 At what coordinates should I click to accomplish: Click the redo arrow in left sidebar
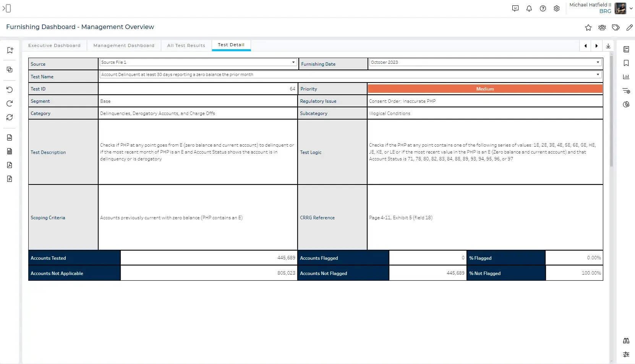click(10, 104)
